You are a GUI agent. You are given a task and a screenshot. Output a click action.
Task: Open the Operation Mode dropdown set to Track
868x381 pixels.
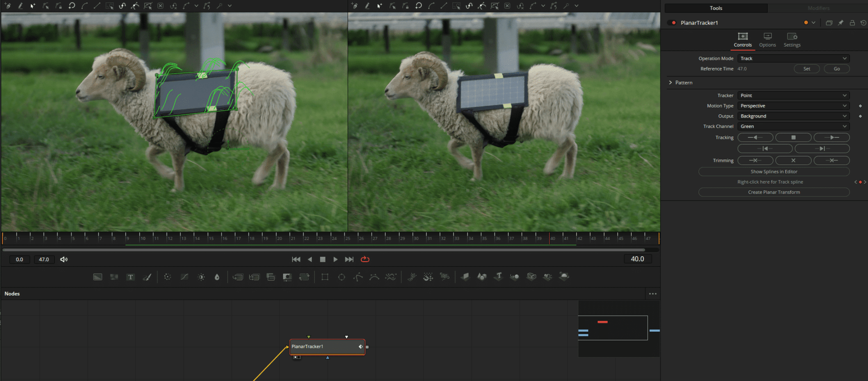point(793,58)
